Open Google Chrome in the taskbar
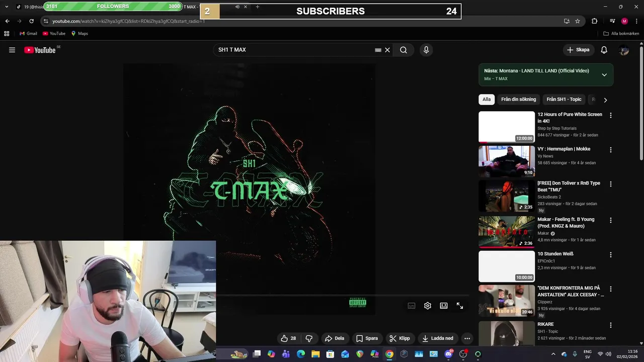 (x=389, y=354)
